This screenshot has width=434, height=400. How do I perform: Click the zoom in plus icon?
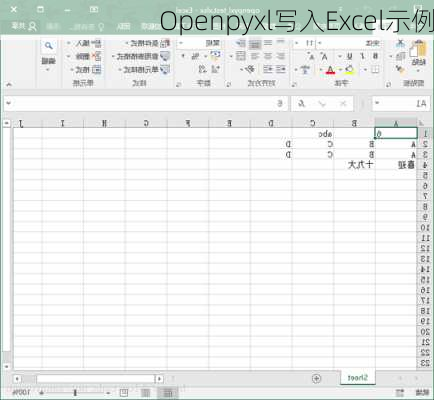click(x=41, y=393)
